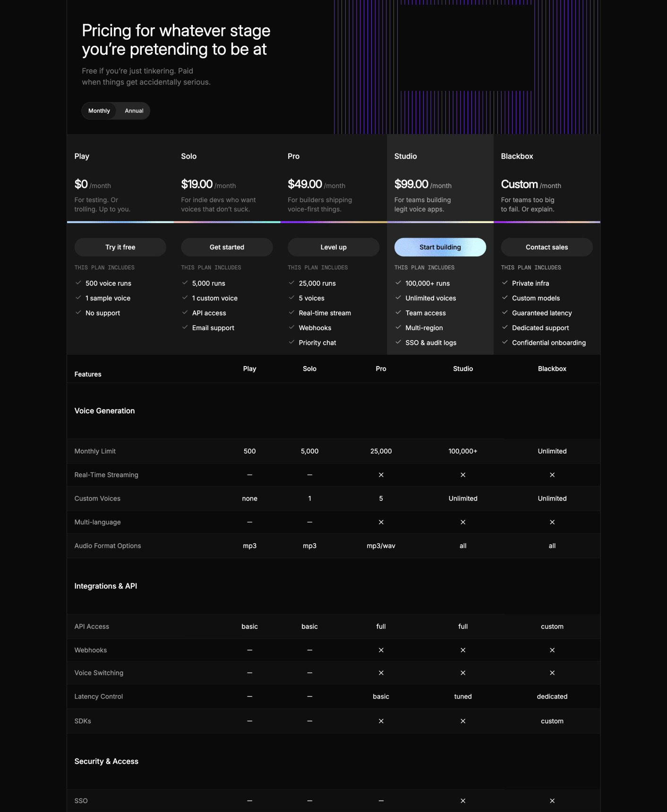The width and height of the screenshot is (667, 812).
Task: Click Pro's Real-Time Streaming X mark
Action: pyautogui.click(x=381, y=475)
